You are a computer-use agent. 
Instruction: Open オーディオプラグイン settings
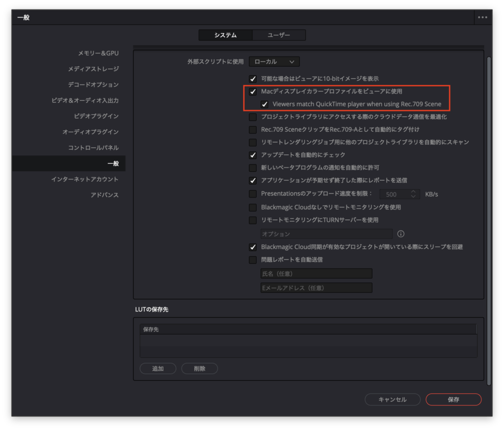pyautogui.click(x=90, y=132)
